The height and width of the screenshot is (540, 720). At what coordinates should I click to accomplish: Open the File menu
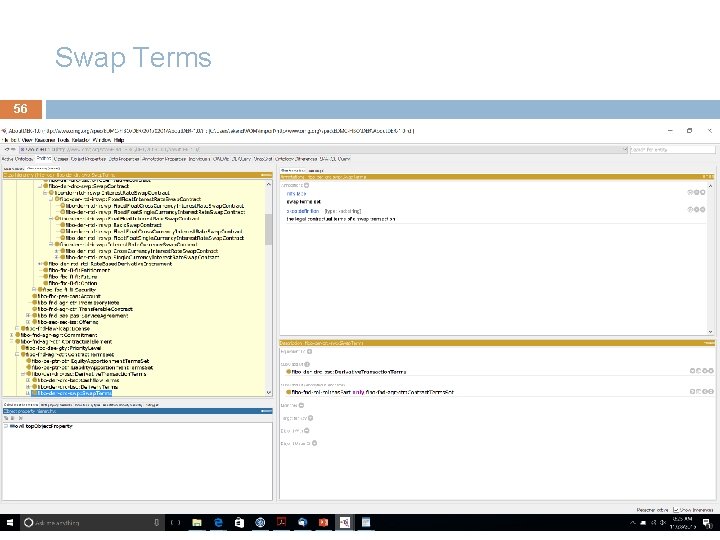click(5, 140)
